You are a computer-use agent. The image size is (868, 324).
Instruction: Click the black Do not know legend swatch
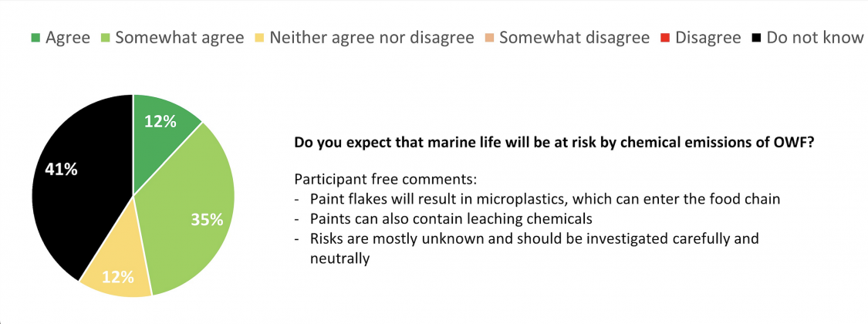pyautogui.click(x=756, y=39)
